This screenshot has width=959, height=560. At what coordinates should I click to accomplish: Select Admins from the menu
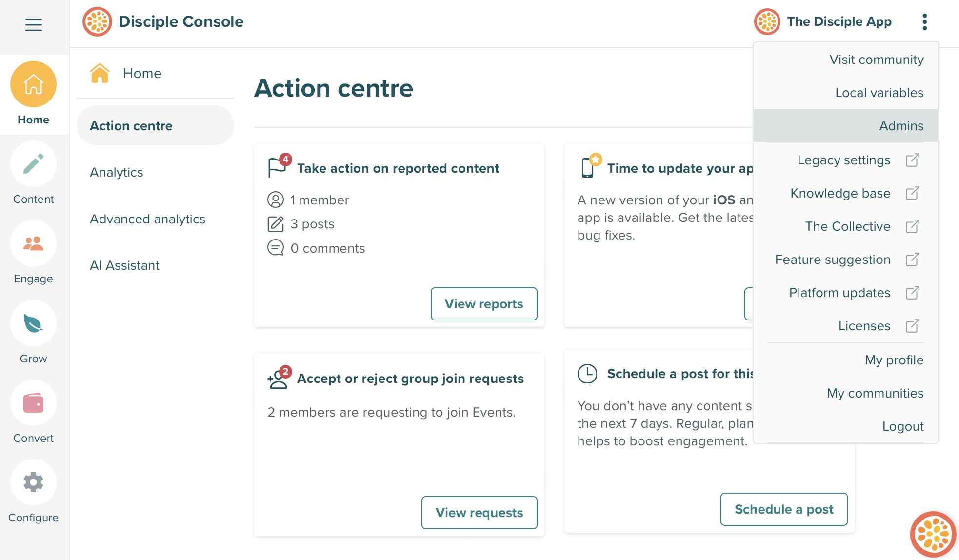(900, 125)
